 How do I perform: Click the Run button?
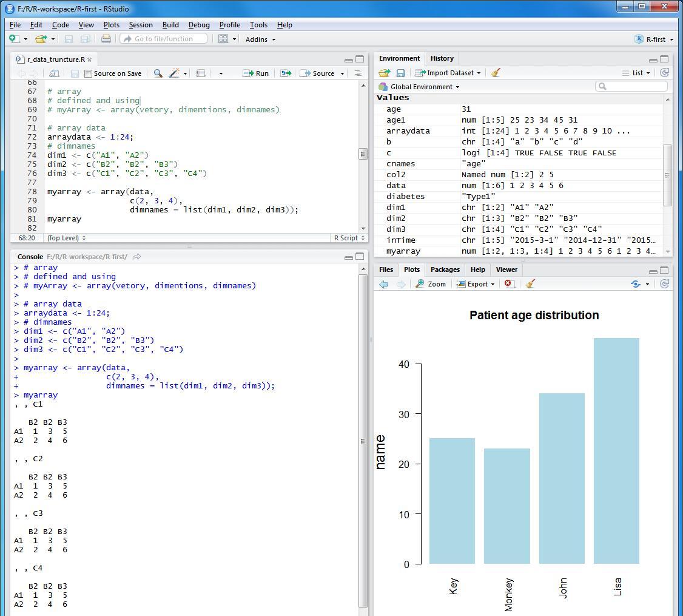[256, 73]
